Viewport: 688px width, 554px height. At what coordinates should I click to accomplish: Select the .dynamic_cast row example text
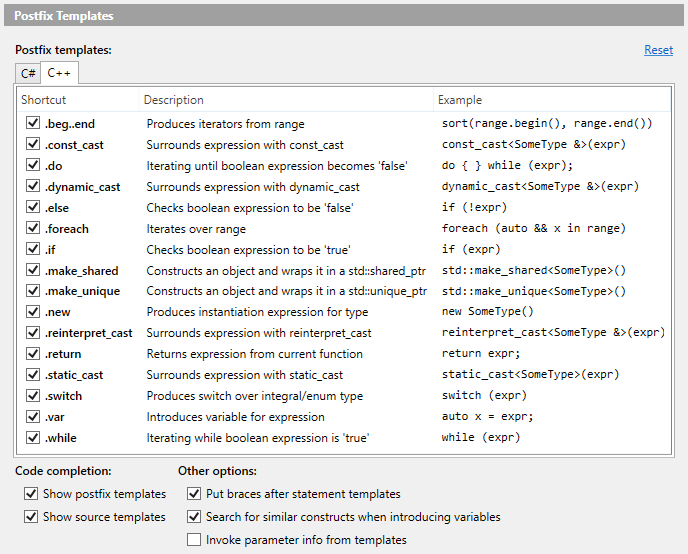[540, 186]
